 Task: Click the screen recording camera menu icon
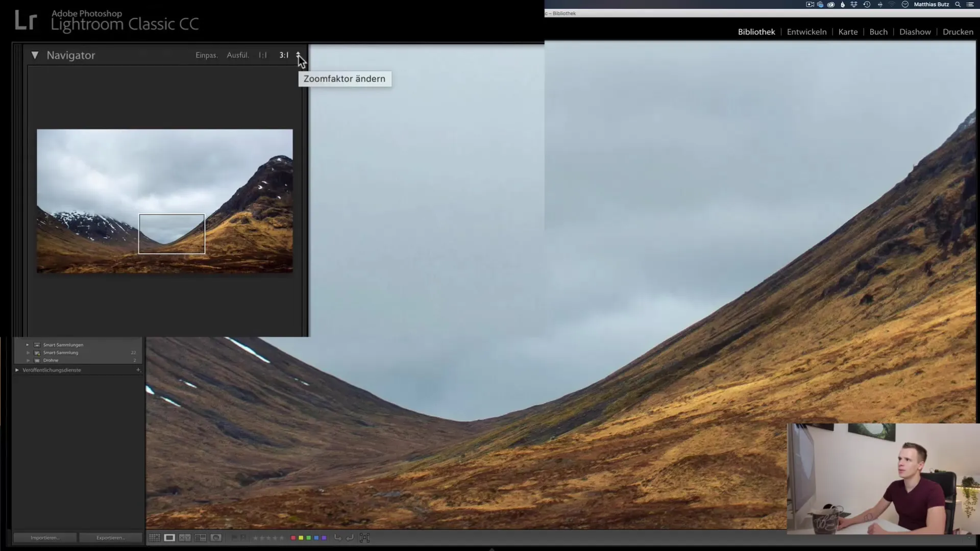coord(810,5)
